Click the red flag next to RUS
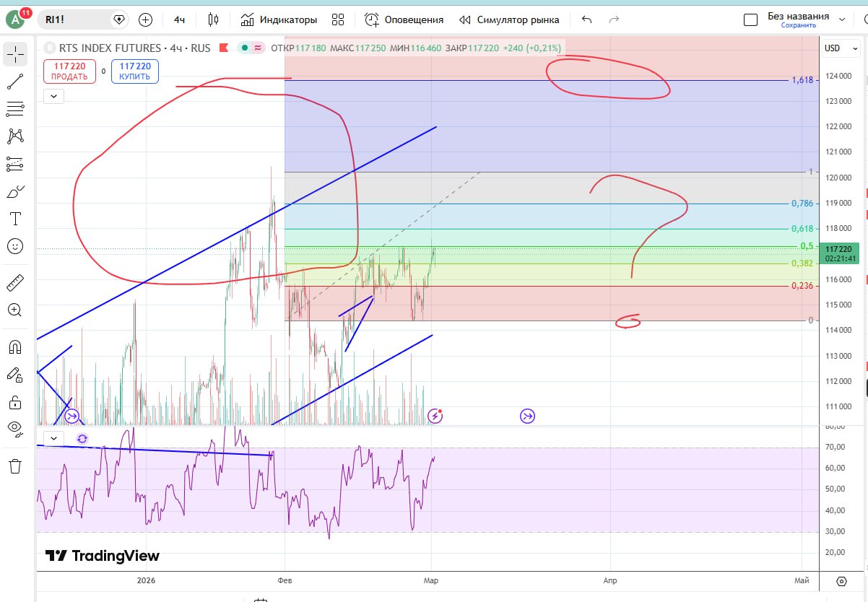868x602 pixels. [x=223, y=48]
